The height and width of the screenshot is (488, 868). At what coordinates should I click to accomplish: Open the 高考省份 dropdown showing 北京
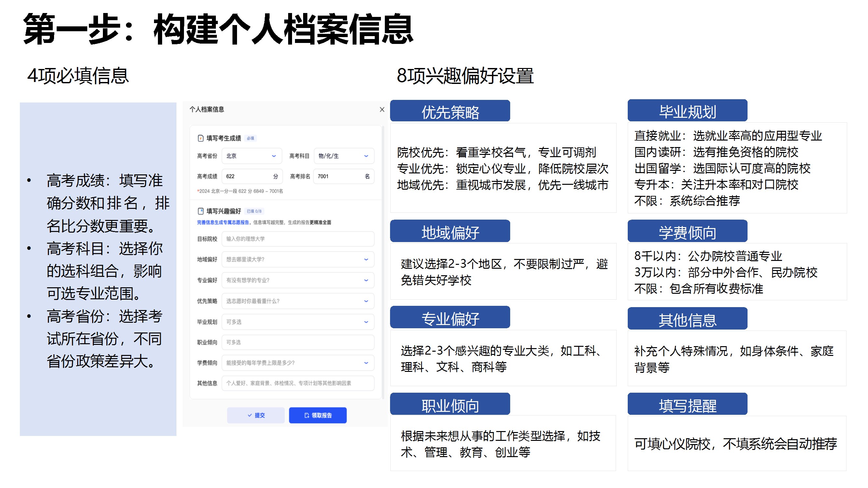(251, 156)
